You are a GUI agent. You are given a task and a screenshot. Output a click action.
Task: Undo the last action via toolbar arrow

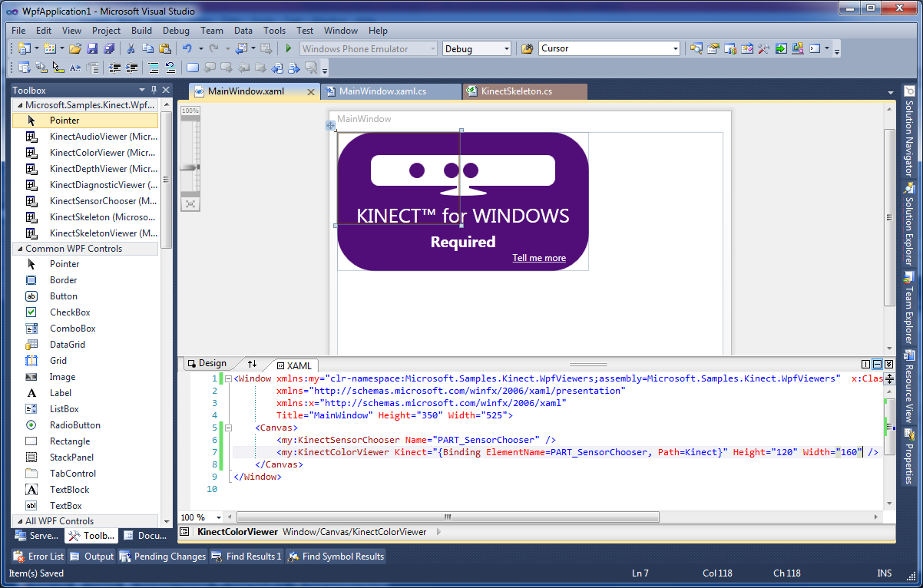tap(187, 48)
